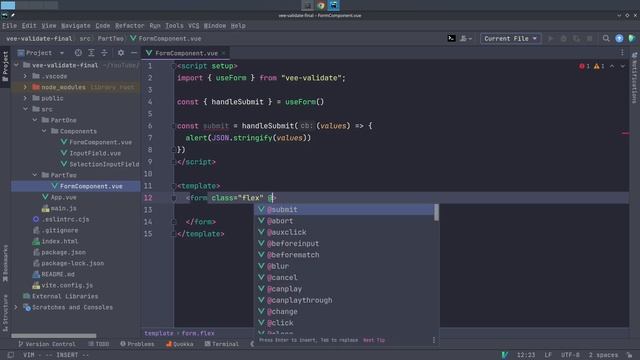
Task: Open the Current File run configuration dropdown
Action: (x=511, y=38)
